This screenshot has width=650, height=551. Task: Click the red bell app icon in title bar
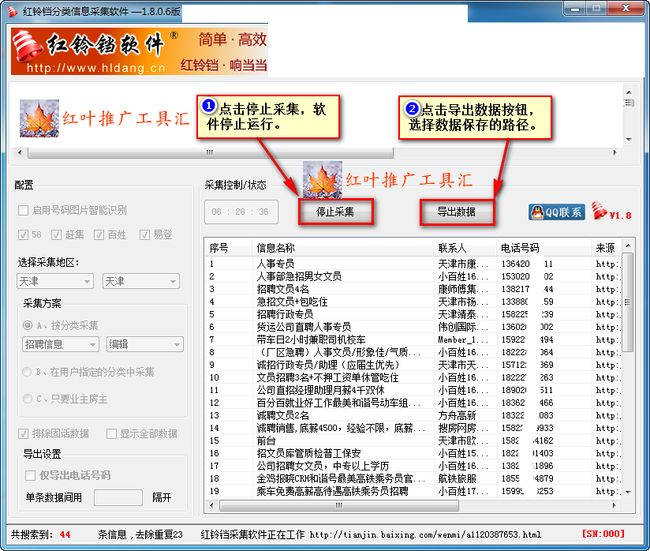click(12, 11)
